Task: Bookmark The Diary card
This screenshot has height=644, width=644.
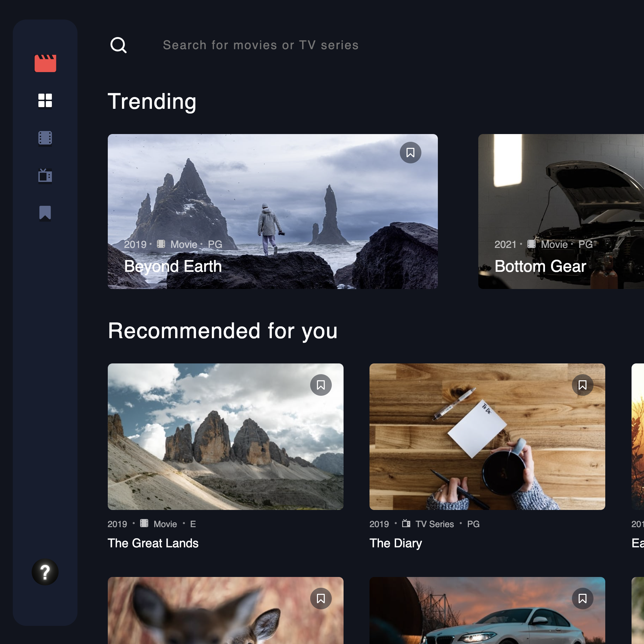Action: click(582, 385)
